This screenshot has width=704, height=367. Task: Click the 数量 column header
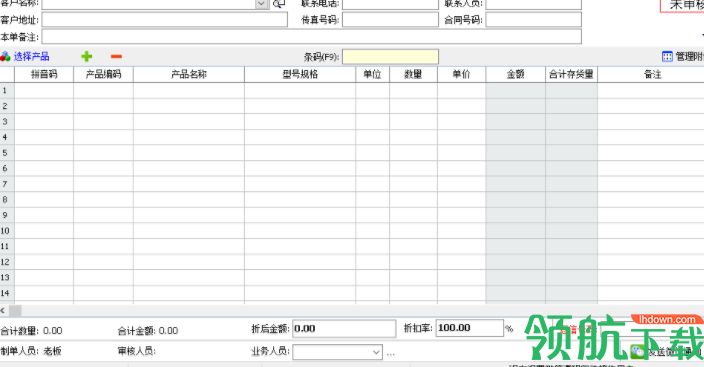(413, 74)
